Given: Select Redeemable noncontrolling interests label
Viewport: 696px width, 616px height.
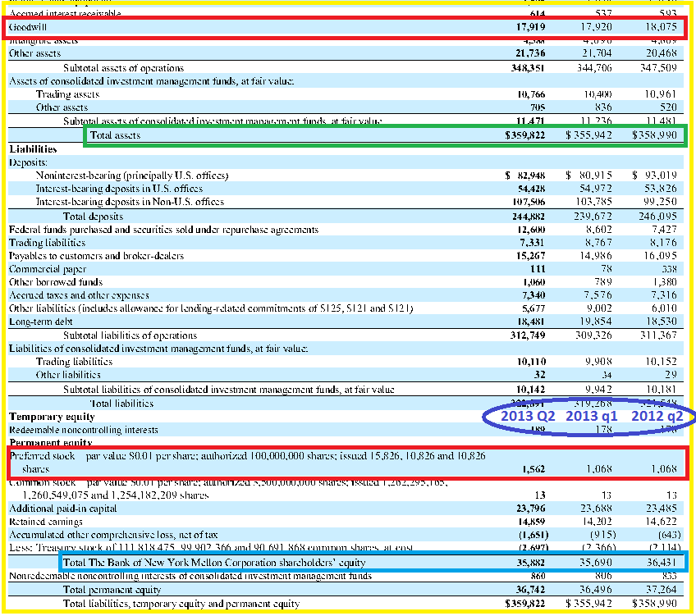Looking at the screenshot, I should tap(84, 430).
